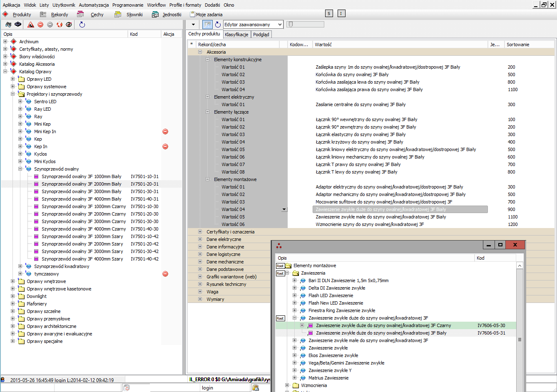This screenshot has height=392, width=557.
Task: Click Opis column header in popup
Action: pos(375,258)
